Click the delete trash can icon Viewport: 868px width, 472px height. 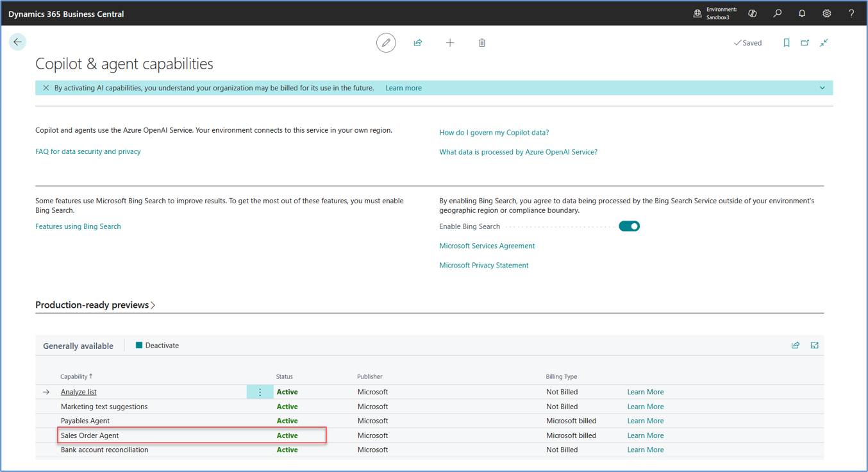[482, 43]
